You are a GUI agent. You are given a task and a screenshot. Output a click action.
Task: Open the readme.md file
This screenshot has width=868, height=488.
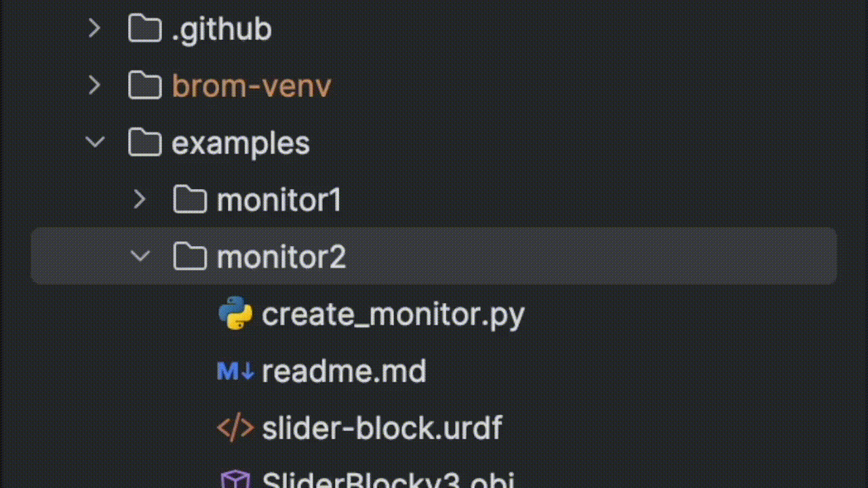(344, 371)
